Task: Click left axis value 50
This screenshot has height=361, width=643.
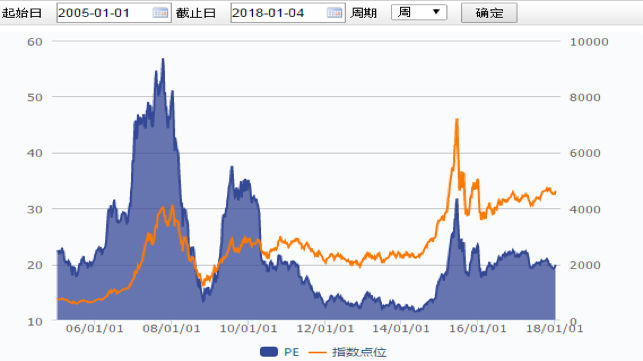Action: coord(35,98)
